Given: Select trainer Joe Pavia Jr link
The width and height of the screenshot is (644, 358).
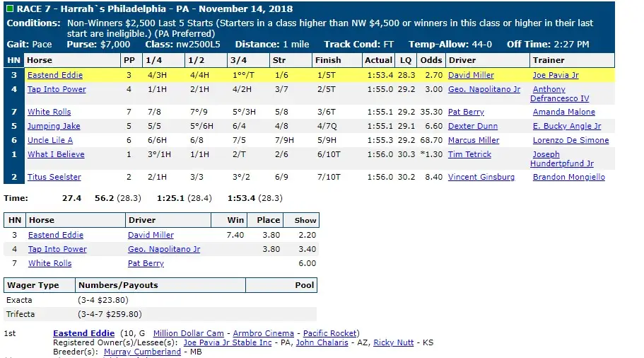Looking at the screenshot, I should (556, 75).
